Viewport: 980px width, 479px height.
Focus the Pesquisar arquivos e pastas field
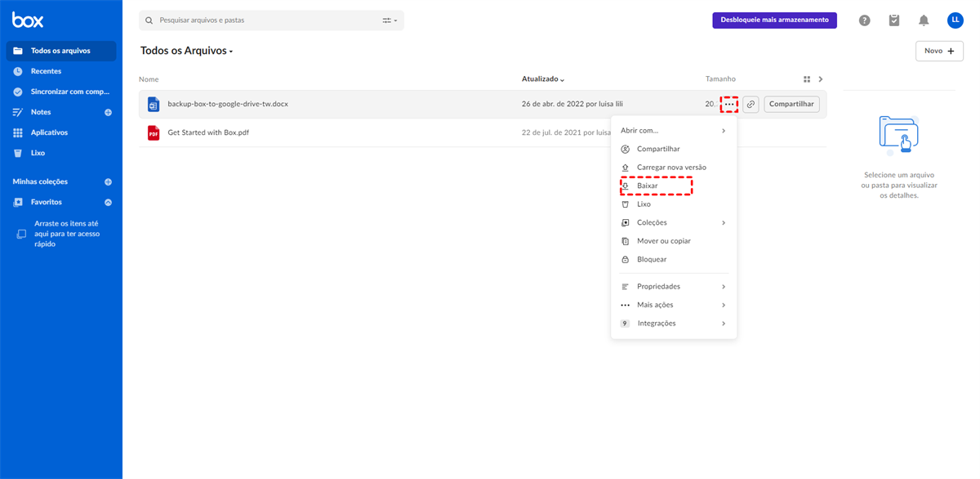[x=261, y=20]
